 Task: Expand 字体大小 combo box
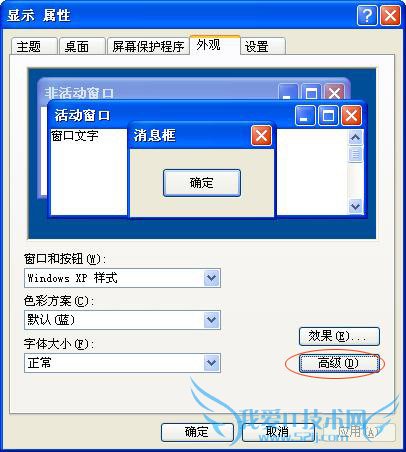(x=212, y=363)
